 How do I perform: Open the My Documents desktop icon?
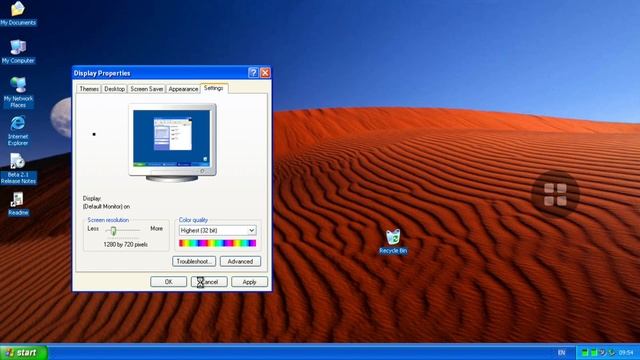click(x=18, y=13)
